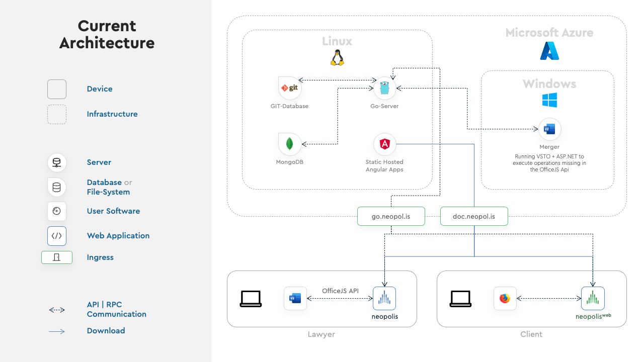Click the Linux heading

pyautogui.click(x=337, y=41)
